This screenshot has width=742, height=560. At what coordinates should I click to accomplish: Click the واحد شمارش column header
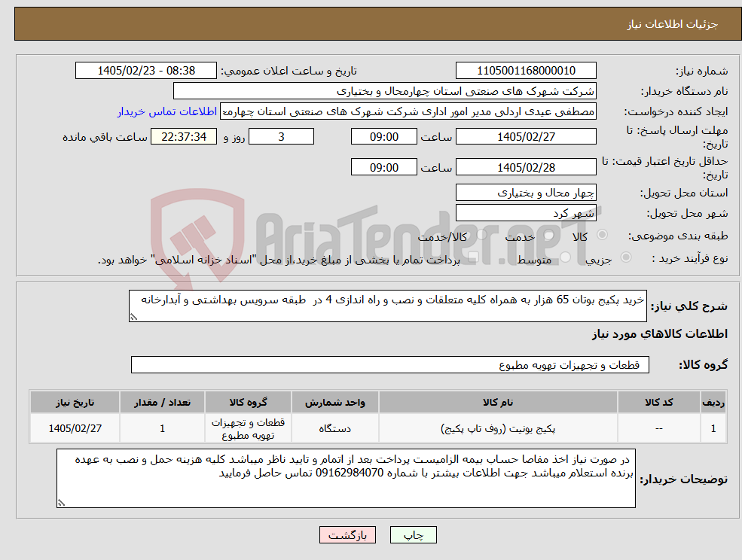(x=334, y=402)
